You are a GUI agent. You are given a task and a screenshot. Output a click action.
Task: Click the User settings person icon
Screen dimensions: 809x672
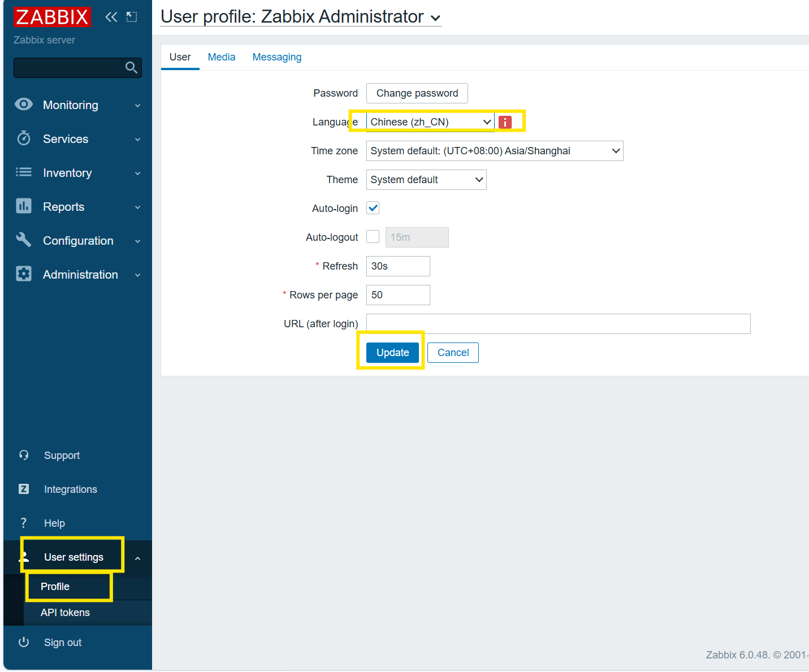tap(24, 557)
